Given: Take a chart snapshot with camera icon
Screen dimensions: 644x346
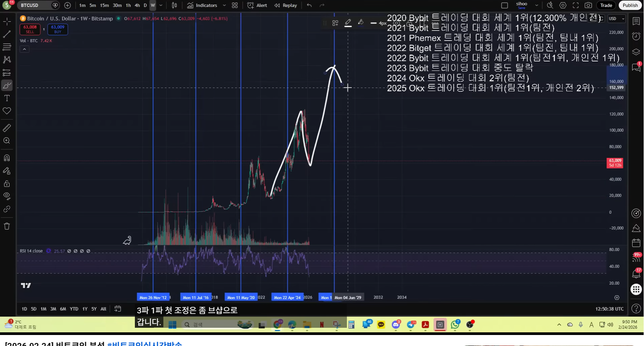Looking at the screenshot, I should pos(588,5).
